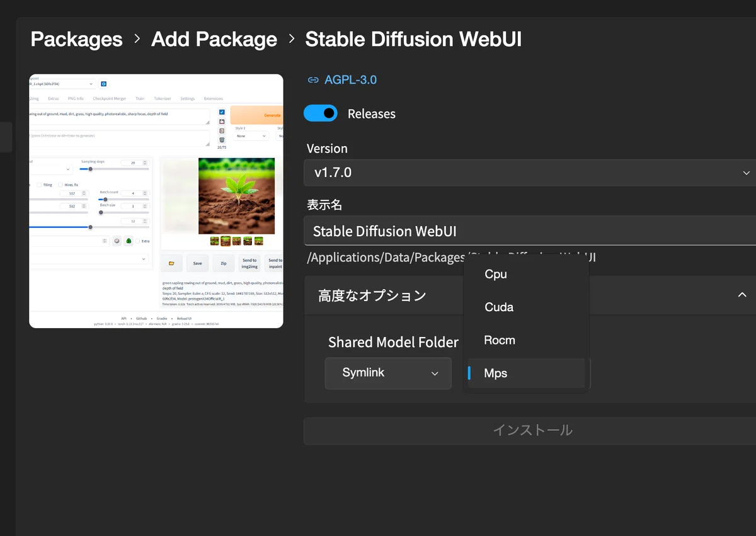Toggle the Releases switch off
The width and height of the screenshot is (756, 536).
tap(321, 113)
